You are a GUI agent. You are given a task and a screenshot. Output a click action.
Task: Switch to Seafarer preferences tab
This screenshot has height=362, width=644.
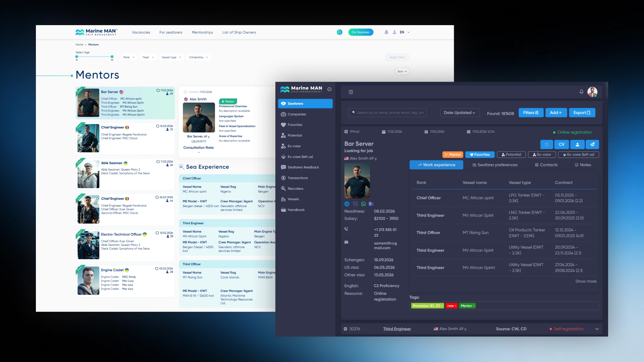click(495, 165)
